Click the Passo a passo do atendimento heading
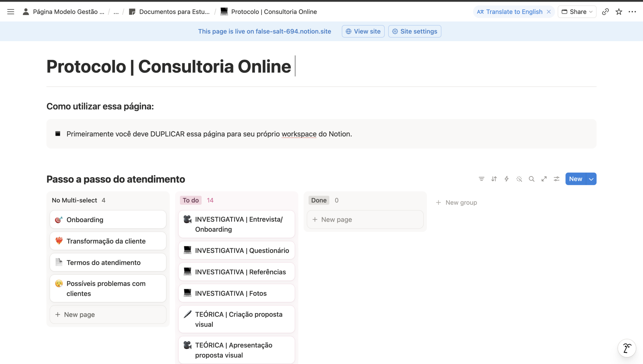This screenshot has height=364, width=643. point(116,179)
